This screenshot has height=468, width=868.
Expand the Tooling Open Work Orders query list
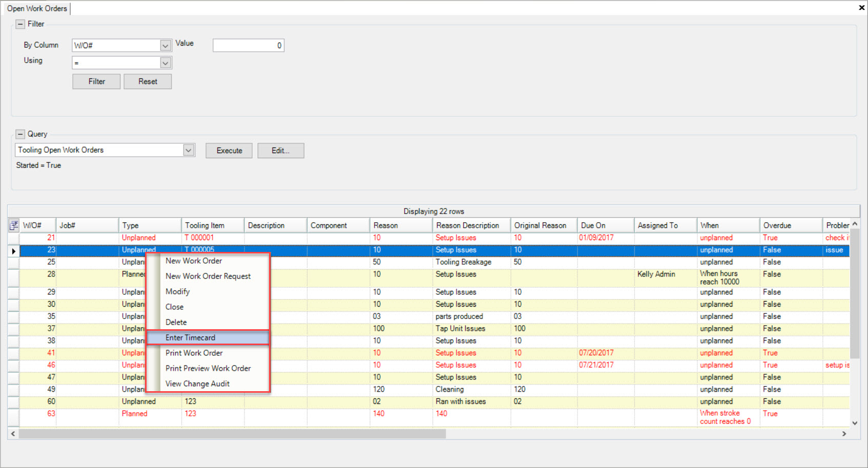(189, 150)
